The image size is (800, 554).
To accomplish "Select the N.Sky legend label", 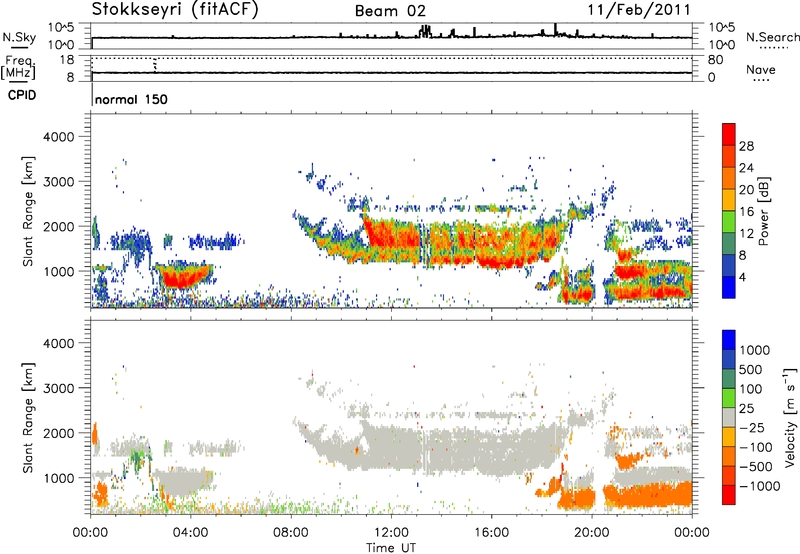I will point(19,37).
